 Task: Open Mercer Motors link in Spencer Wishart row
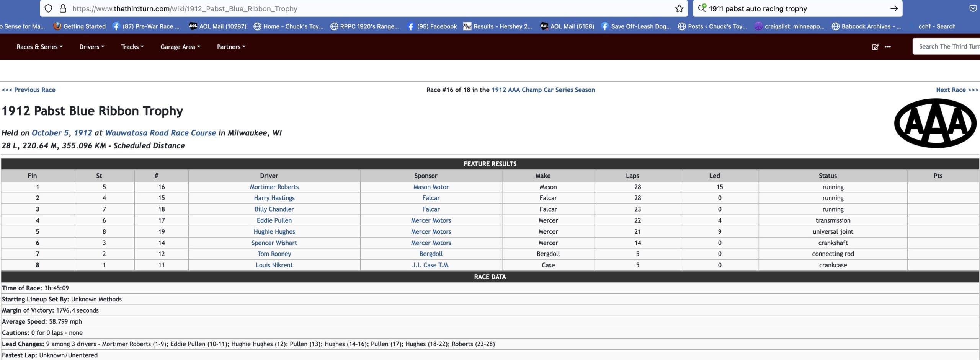pyautogui.click(x=431, y=243)
